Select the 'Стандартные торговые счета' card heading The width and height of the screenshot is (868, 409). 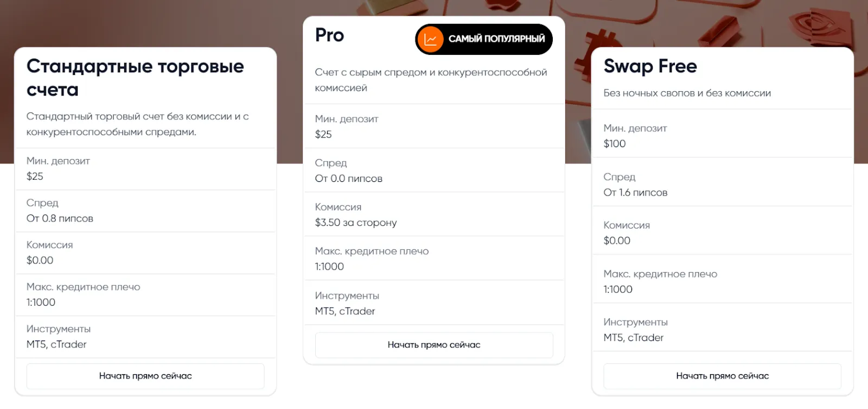(x=135, y=78)
